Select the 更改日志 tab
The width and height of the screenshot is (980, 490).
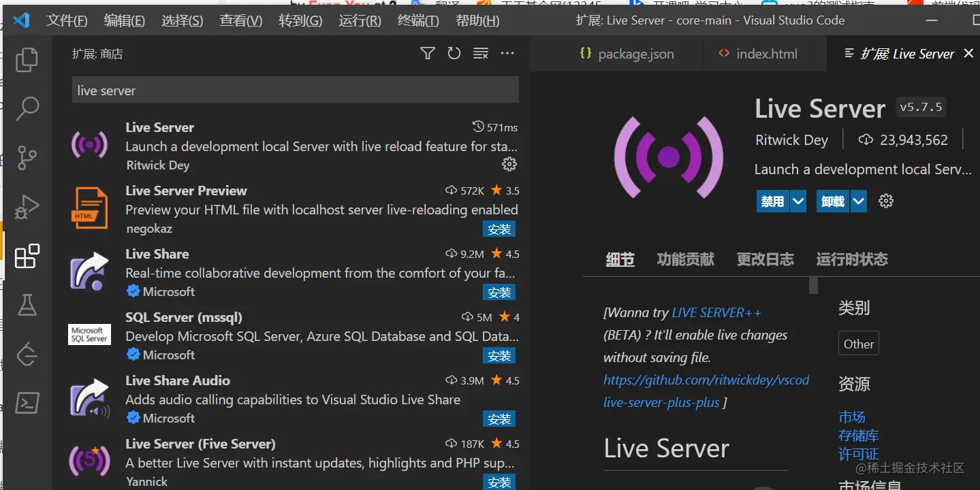click(765, 259)
